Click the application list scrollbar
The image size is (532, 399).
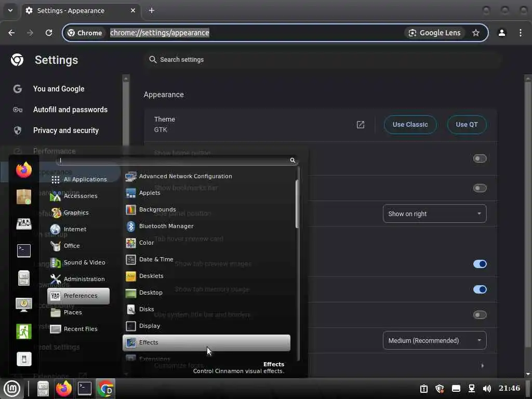pos(298,204)
